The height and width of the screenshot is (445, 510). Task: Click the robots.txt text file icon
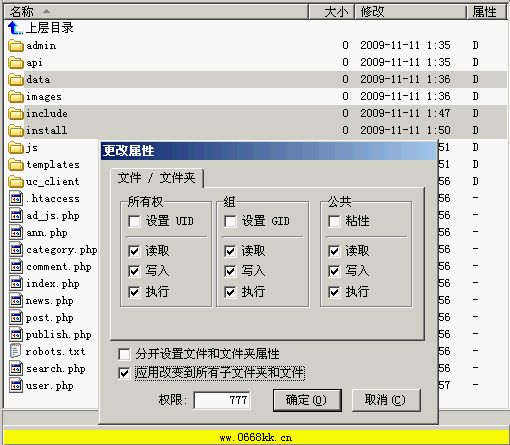(15, 352)
